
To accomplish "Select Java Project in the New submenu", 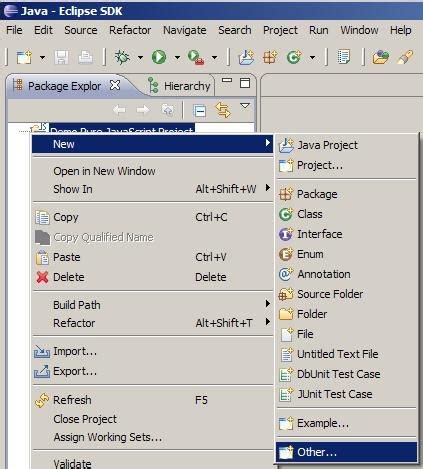I will [x=347, y=145].
